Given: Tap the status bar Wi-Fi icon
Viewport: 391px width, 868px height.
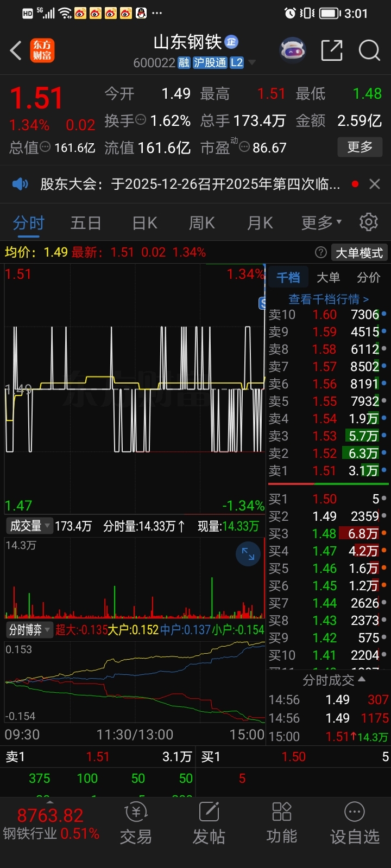Looking at the screenshot, I should (65, 13).
